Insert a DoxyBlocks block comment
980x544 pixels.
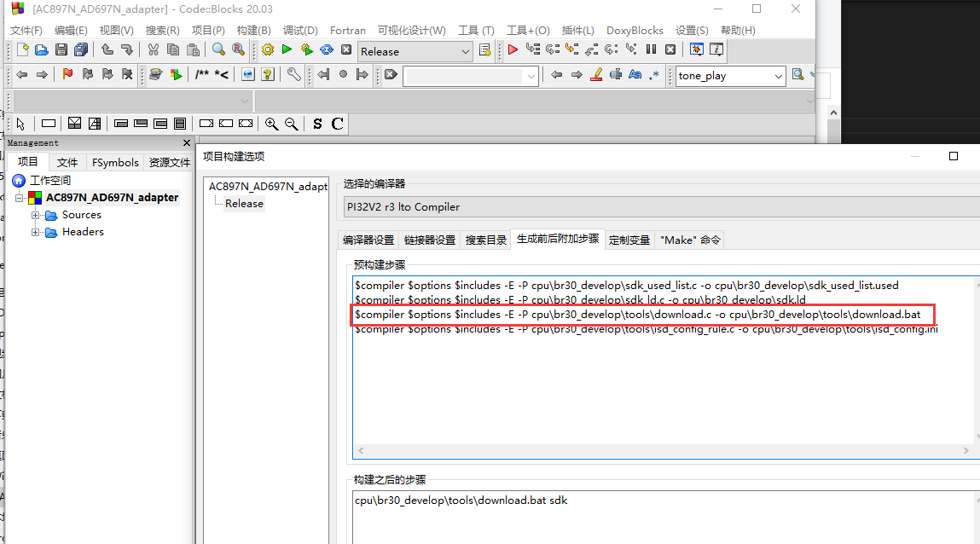click(202, 75)
